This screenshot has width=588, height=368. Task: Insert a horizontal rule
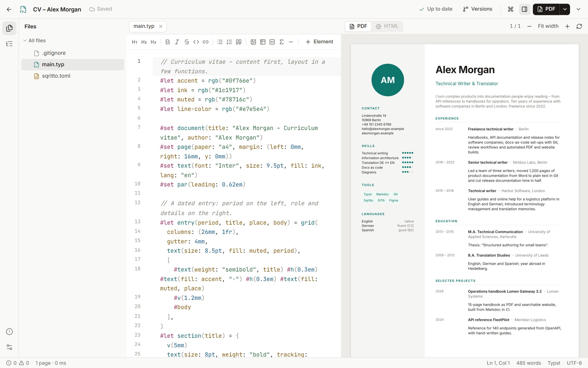pyautogui.click(x=291, y=42)
